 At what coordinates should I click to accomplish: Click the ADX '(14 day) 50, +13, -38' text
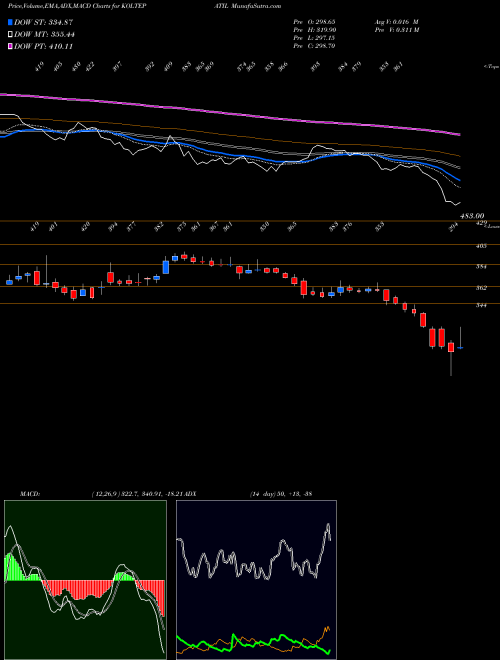coord(280,493)
